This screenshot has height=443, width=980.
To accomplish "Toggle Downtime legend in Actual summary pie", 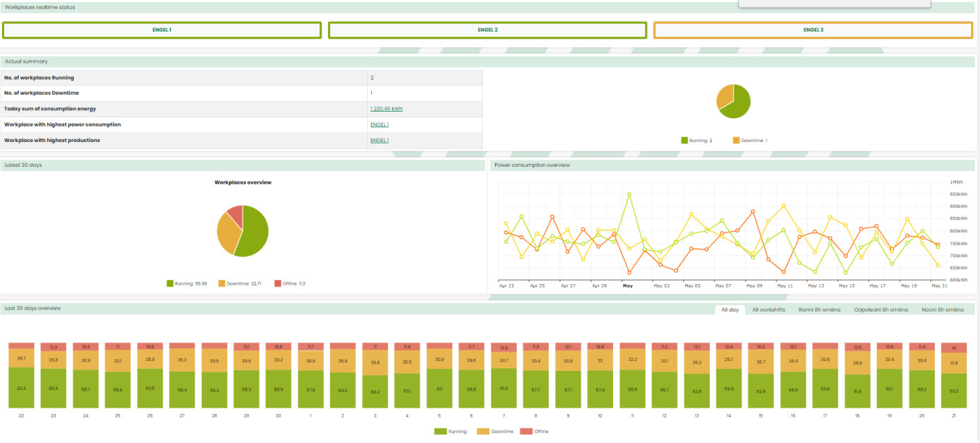I will click(750, 141).
